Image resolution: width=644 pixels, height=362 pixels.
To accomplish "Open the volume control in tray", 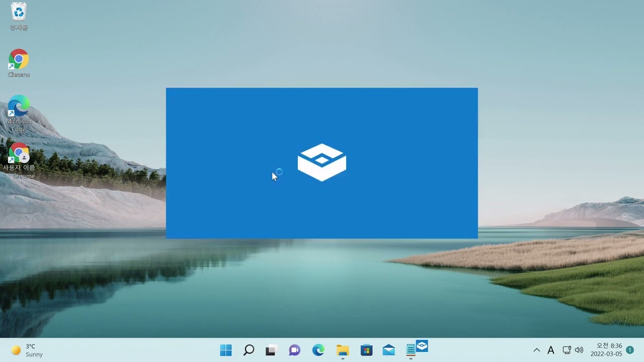I will 579,350.
